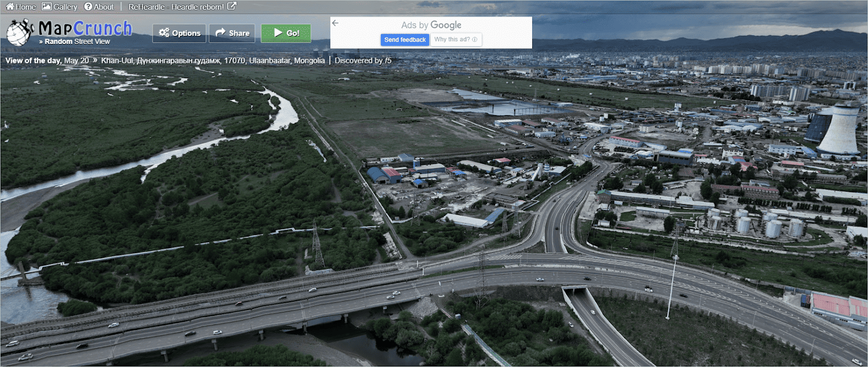Click Send feedback in the ad
868x367 pixels.
coord(405,40)
